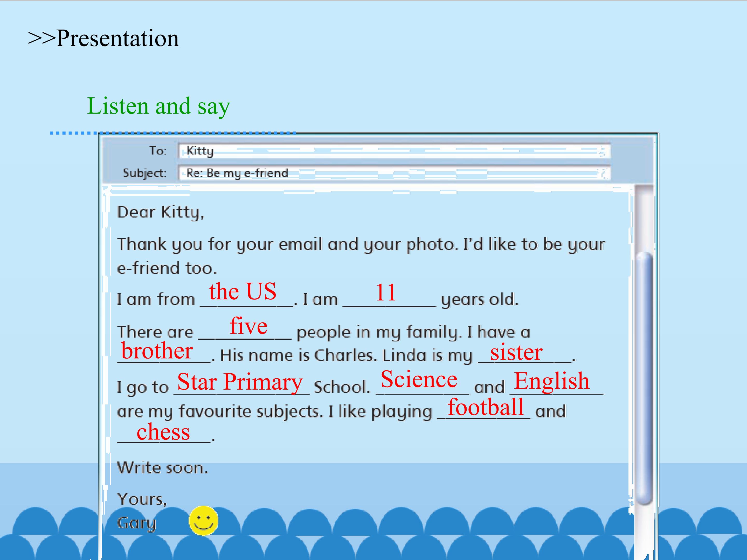Click the Subject field reading Re: Be my e-friend

[x=394, y=173]
